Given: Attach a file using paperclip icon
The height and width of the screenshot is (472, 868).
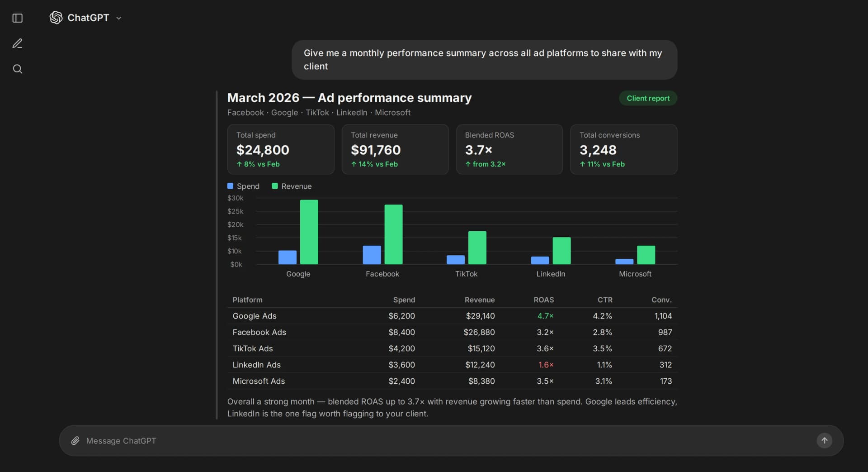Looking at the screenshot, I should click(75, 441).
